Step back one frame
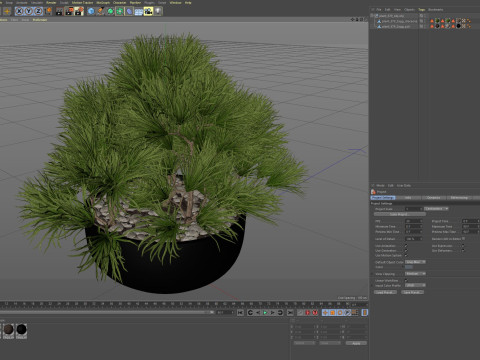The height and width of the screenshot is (360, 480). [x=258, y=312]
